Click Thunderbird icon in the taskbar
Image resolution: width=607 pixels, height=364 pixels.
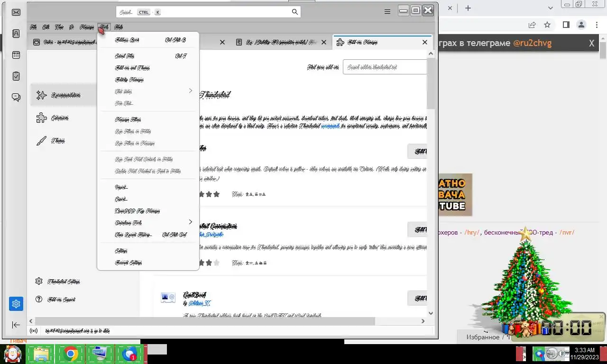point(129,354)
